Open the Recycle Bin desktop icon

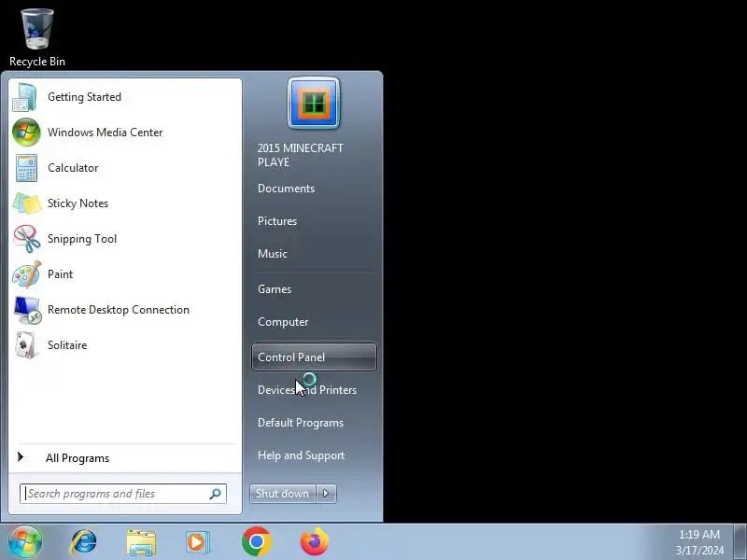(36, 38)
